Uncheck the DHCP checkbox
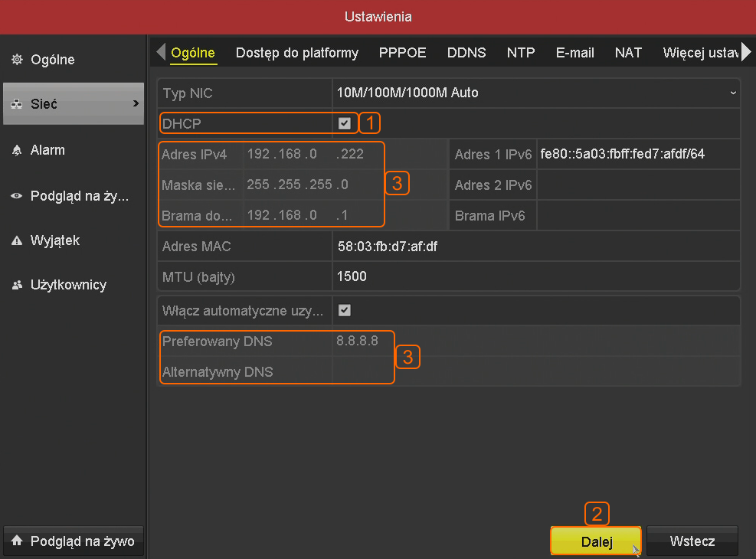This screenshot has height=559, width=756. [345, 123]
